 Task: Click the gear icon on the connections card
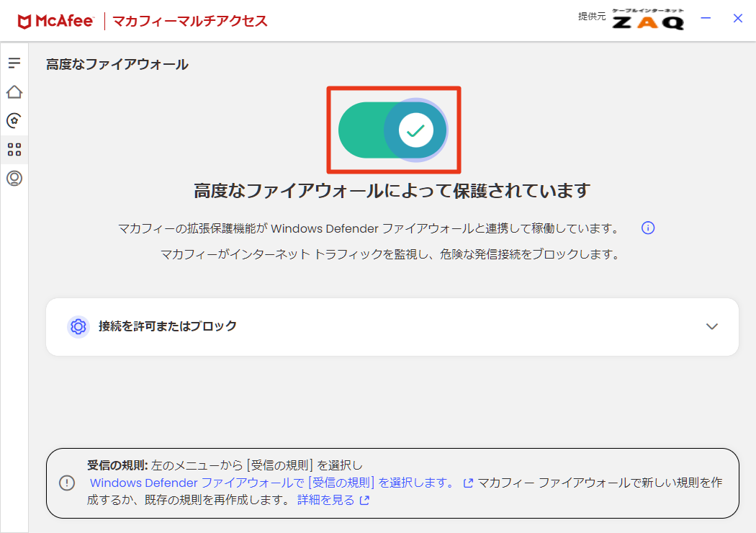(78, 326)
